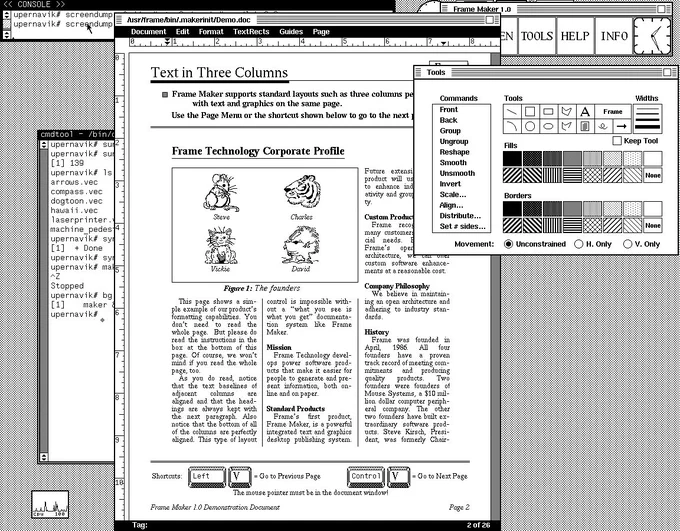Click the right margin marker on ruler
Screen dimensions: 680x531
[x=443, y=43]
